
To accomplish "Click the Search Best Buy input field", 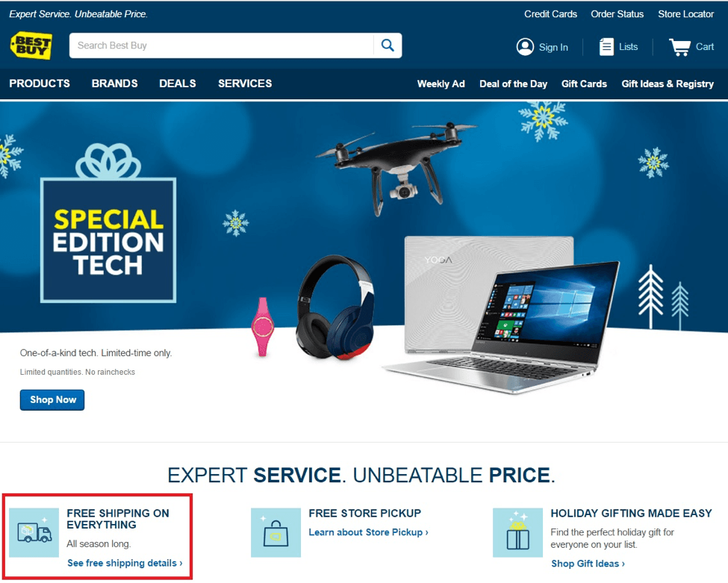I will (x=222, y=46).
